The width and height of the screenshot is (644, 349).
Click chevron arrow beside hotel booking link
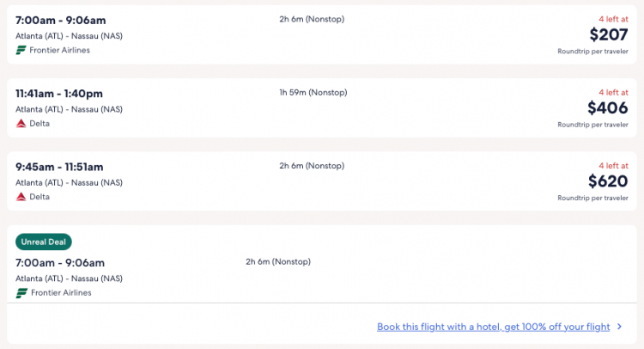tap(619, 327)
